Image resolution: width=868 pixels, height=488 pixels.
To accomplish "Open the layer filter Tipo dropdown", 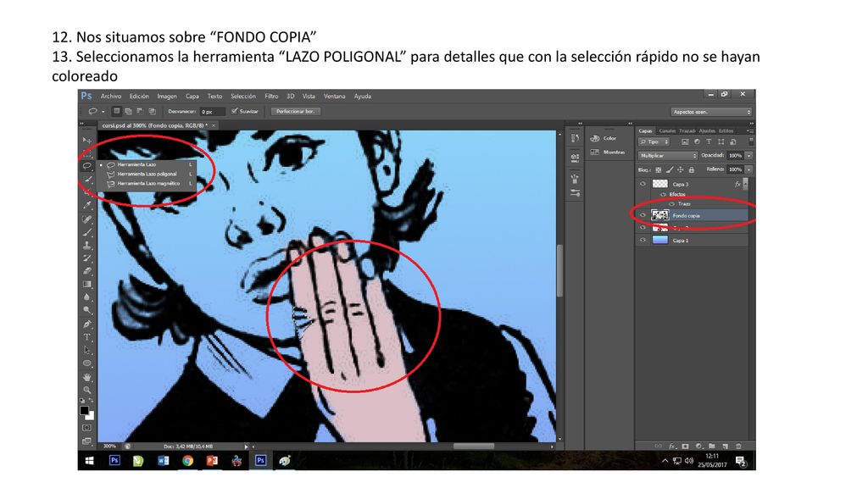I will [x=654, y=142].
